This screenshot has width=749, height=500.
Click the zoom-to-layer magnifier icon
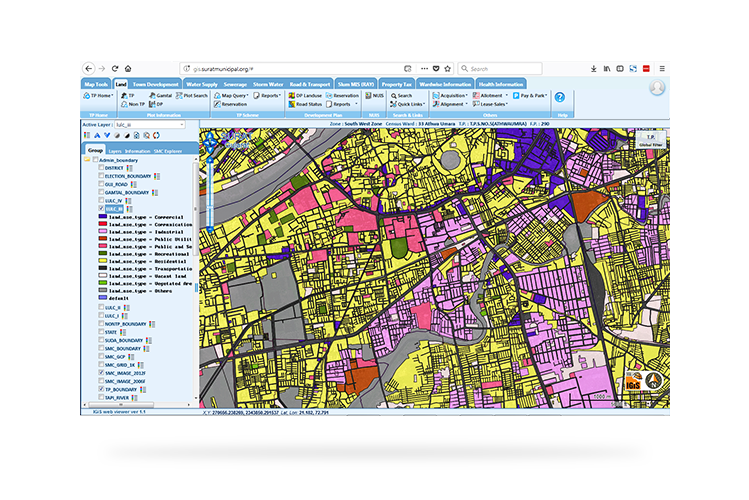[x=146, y=136]
